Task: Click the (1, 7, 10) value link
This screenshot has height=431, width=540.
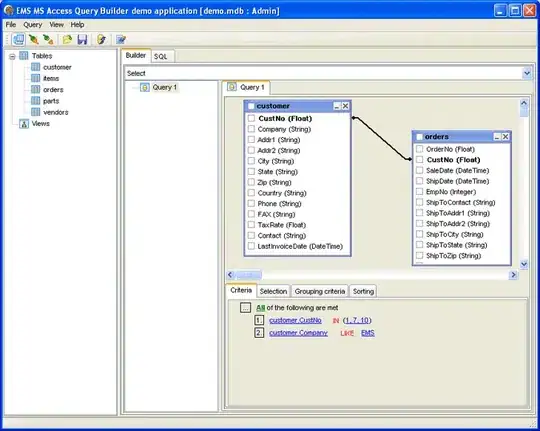Action: [x=357, y=320]
